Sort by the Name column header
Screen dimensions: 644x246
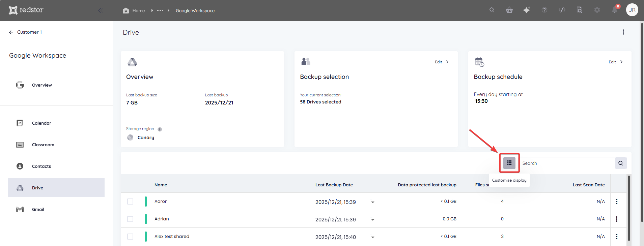(x=161, y=185)
